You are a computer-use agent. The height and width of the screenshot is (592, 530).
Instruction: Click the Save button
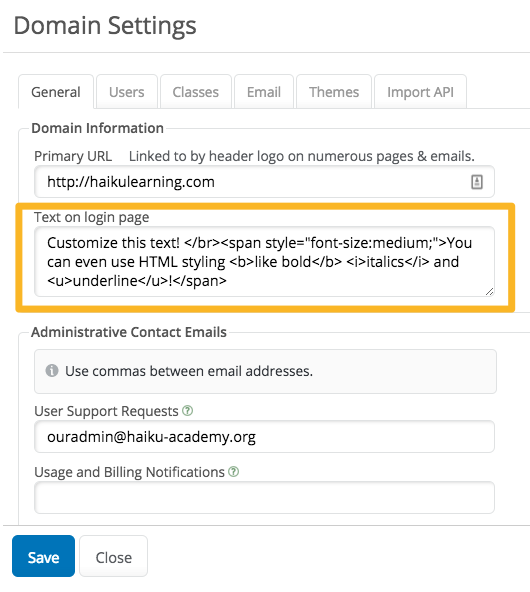coord(43,556)
